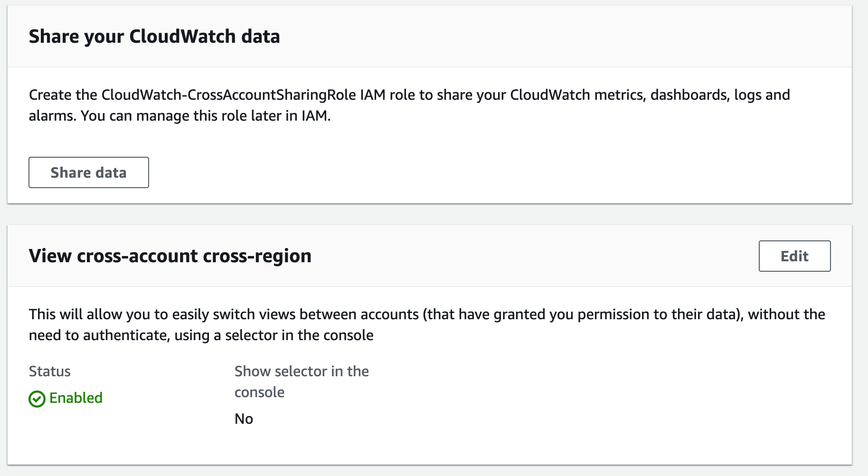Image resolution: width=868 pixels, height=476 pixels.
Task: Click the green Enabled checkmark icon
Action: [37, 399]
